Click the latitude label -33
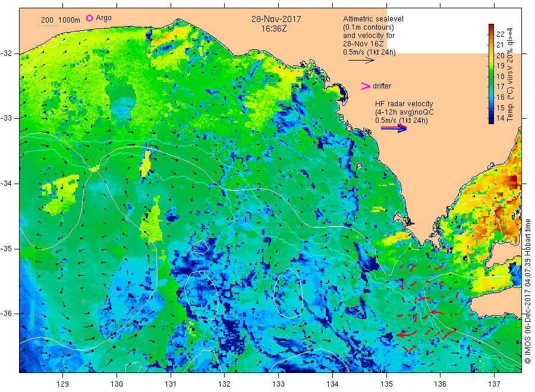 tap(6, 118)
